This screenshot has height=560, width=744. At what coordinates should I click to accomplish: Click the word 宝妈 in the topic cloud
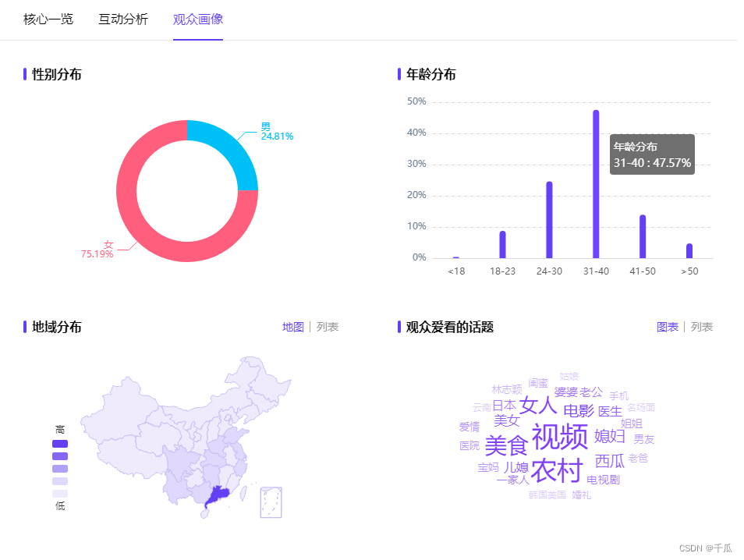488,467
